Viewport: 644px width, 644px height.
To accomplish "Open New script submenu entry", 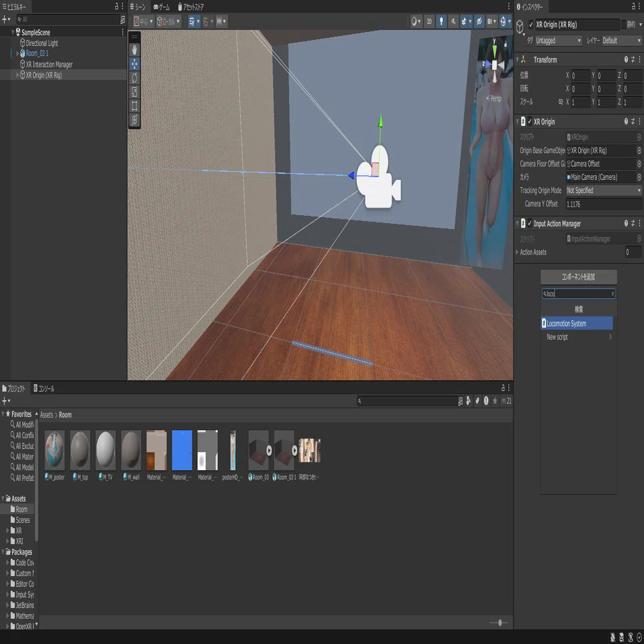I will pos(577,337).
